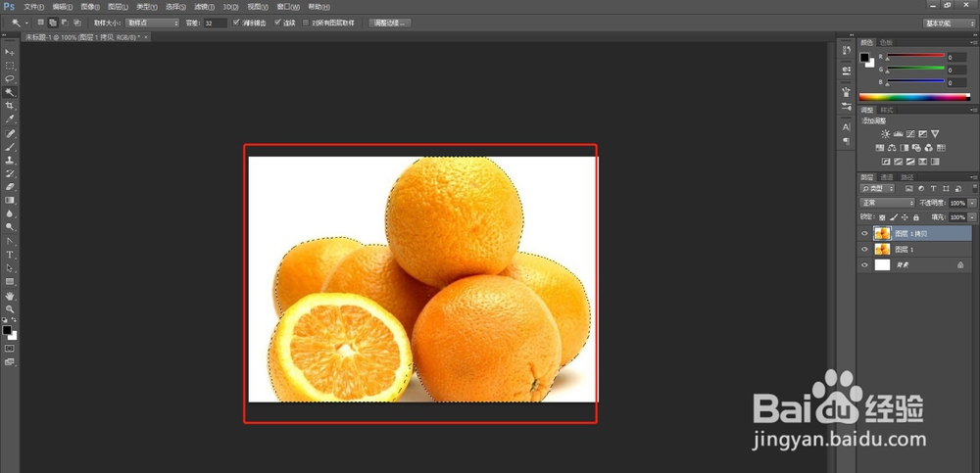Viewport: 980px width, 473px height.
Task: Open the 图像 menu
Action: coord(90,7)
